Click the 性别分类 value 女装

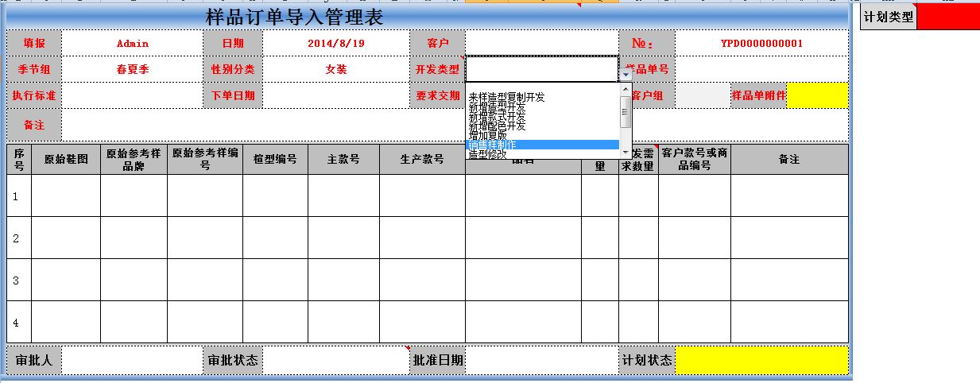click(x=335, y=69)
